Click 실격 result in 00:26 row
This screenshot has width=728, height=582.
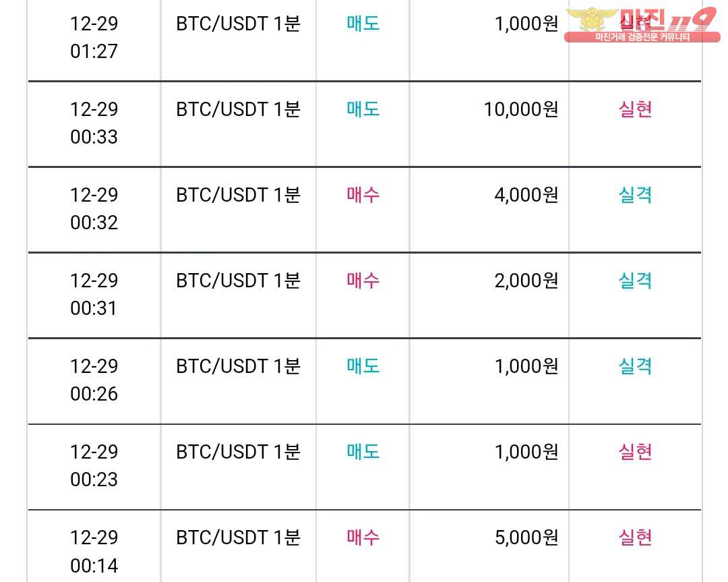click(635, 366)
